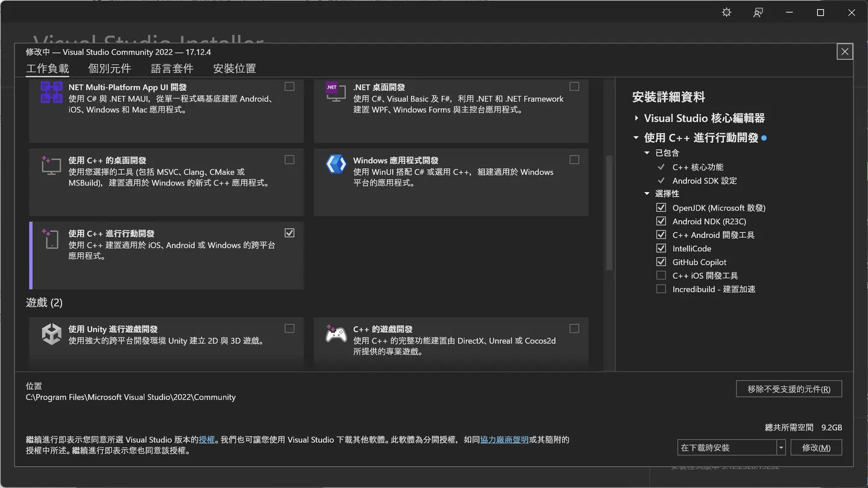The height and width of the screenshot is (488, 868).
Task: Click the 遊戲 (2) category heading
Action: point(45,302)
